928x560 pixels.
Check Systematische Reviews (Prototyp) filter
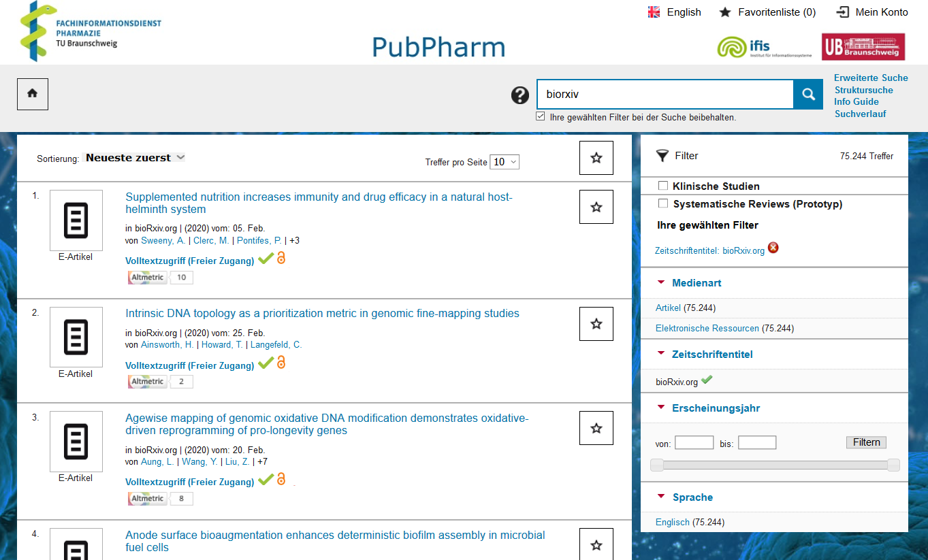pyautogui.click(x=663, y=203)
